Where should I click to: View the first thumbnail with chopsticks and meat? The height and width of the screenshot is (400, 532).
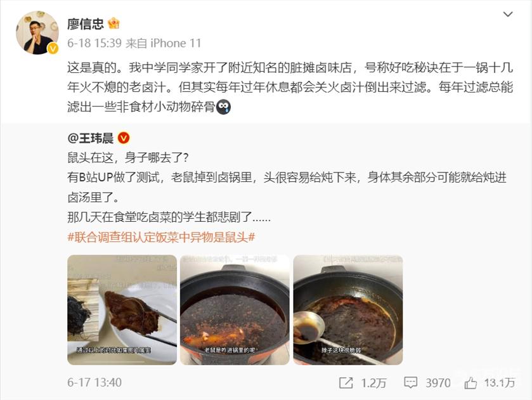122,310
